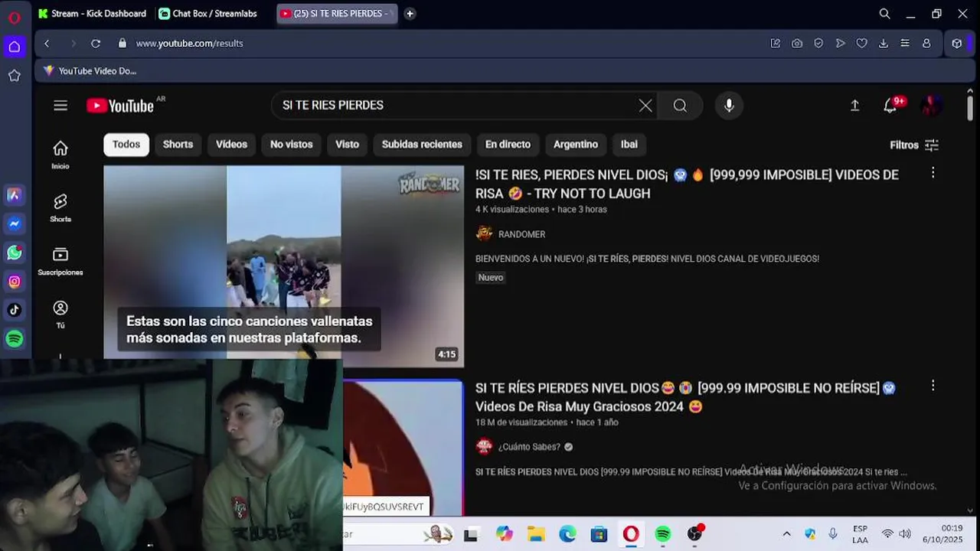Open the Videos De Risa 2024 video title
This screenshot has width=980, height=551.
(x=685, y=397)
